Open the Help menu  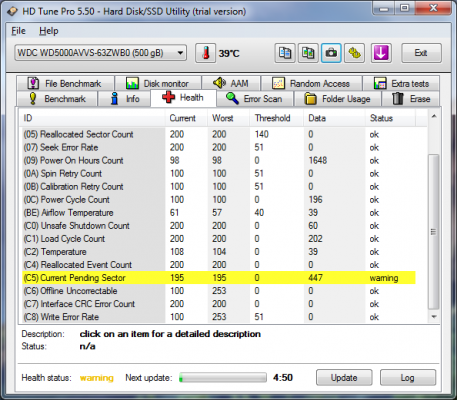[49, 31]
